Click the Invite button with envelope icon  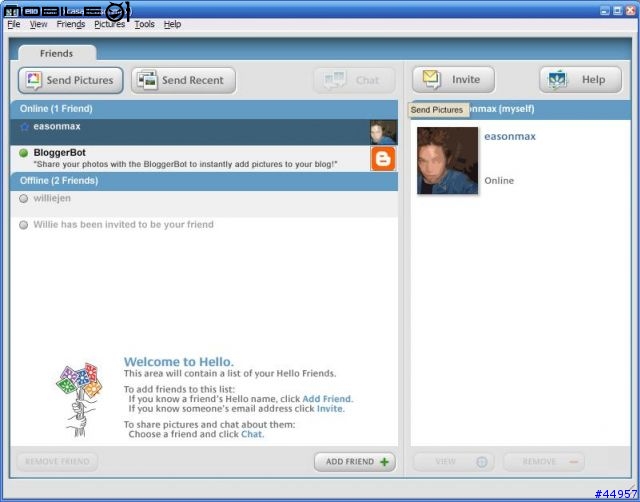(453, 80)
